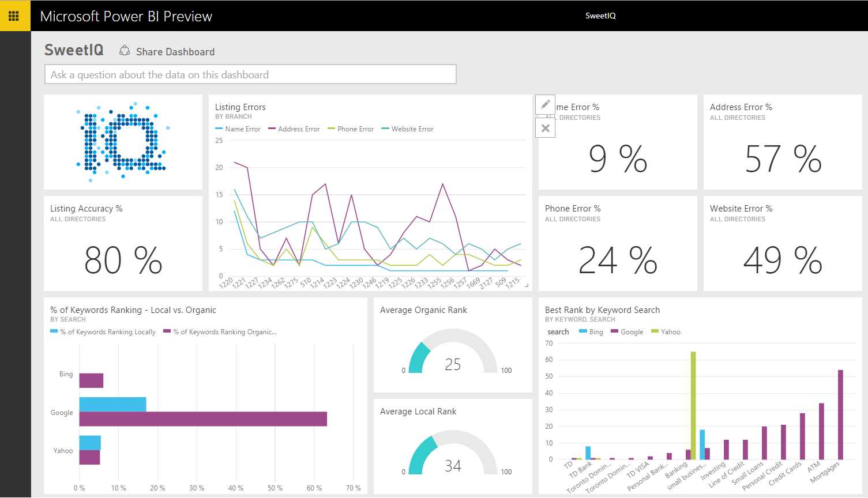The height and width of the screenshot is (498, 868).
Task: Click the Yahoo axis label in keywords chart
Action: [x=63, y=451]
